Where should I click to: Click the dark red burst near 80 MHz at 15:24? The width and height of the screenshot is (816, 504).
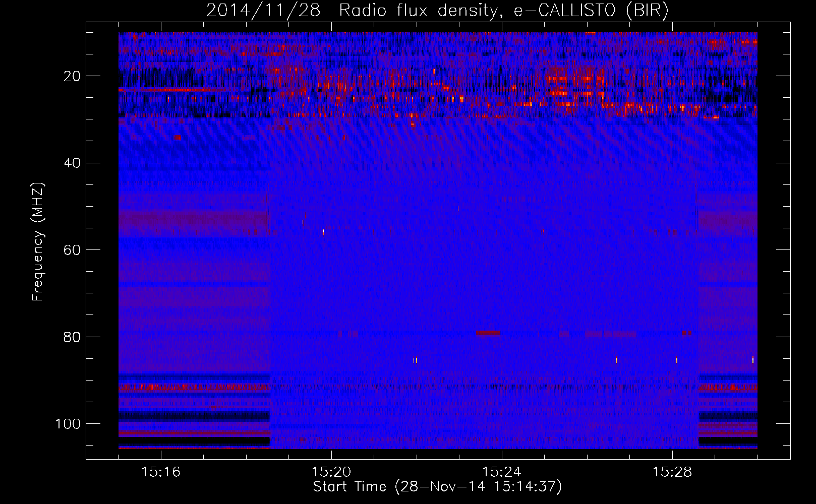488,333
